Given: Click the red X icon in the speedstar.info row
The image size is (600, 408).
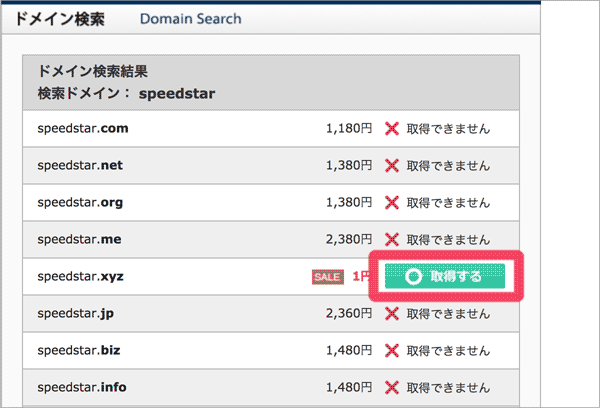Looking at the screenshot, I should (392, 388).
